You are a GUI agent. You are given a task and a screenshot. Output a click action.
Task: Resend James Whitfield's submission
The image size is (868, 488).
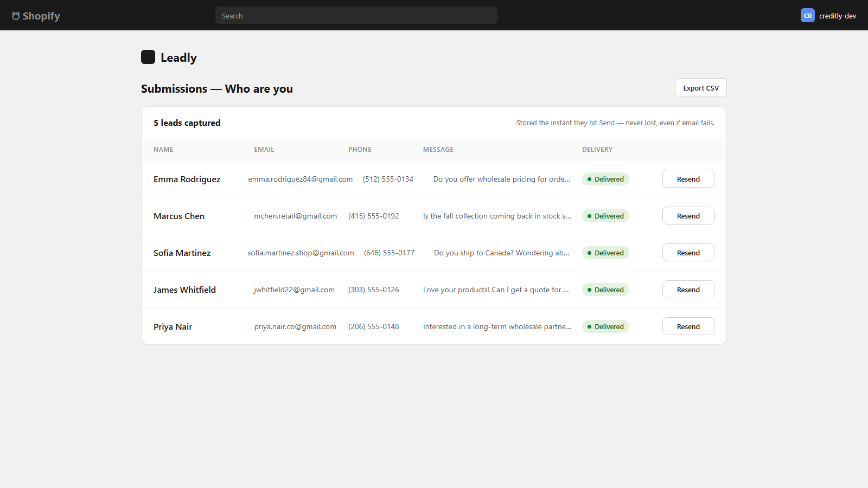coord(688,290)
